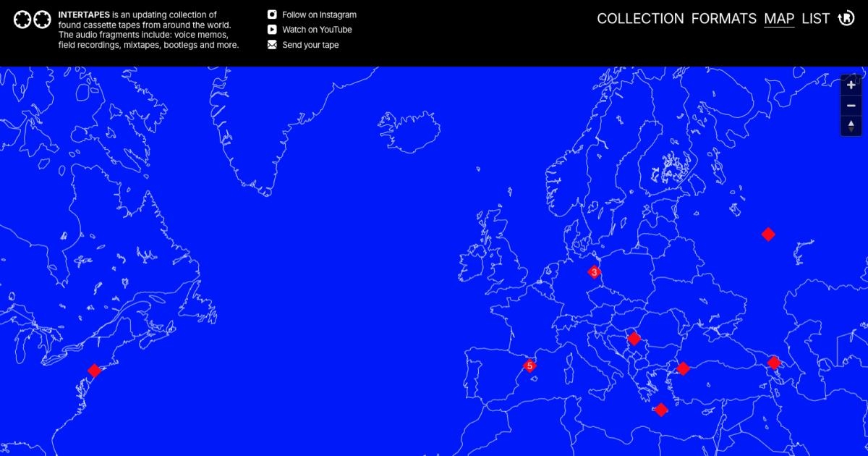Click Send your tape link
The height and width of the screenshot is (456, 868).
(x=310, y=45)
